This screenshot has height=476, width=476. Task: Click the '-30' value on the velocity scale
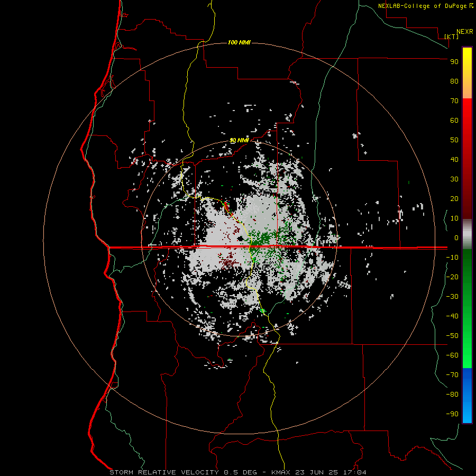point(452,297)
